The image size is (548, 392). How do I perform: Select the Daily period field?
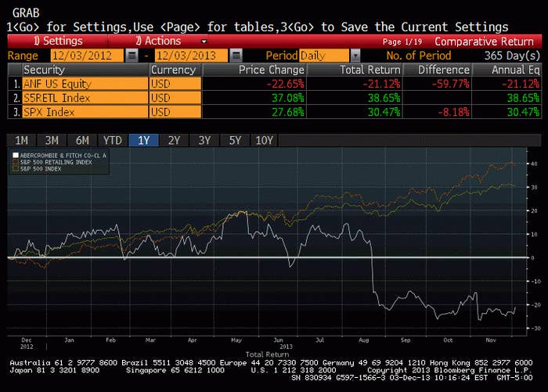click(x=324, y=56)
